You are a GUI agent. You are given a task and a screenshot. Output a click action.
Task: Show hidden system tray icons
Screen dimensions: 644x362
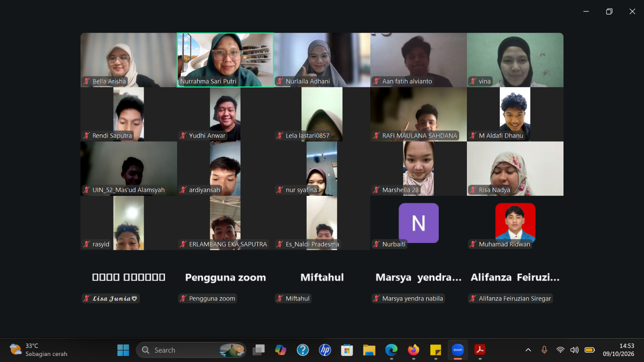528,350
